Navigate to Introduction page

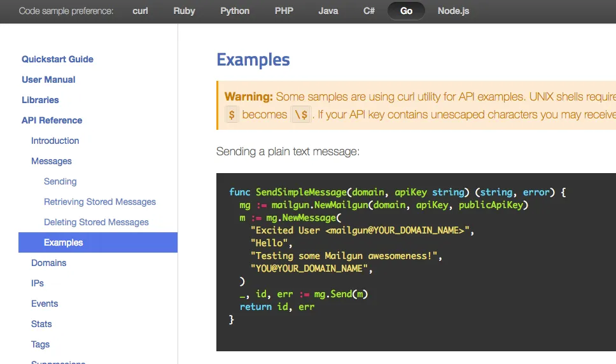[55, 141]
